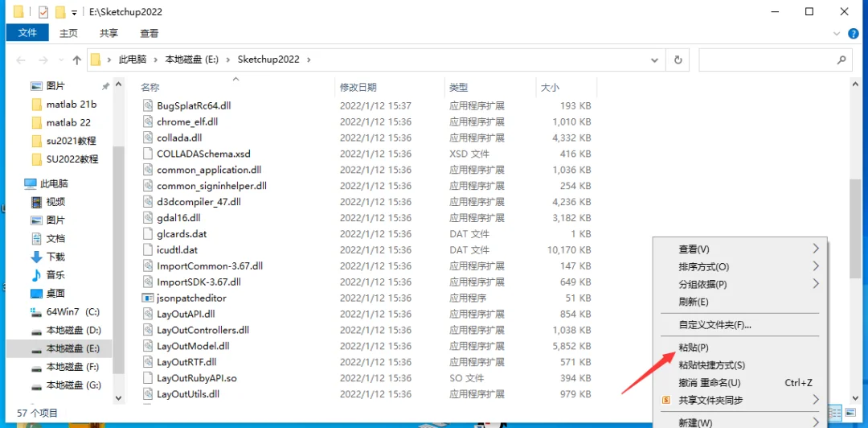This screenshot has height=428, width=868.
Task: Open the help question mark icon
Action: (x=854, y=34)
